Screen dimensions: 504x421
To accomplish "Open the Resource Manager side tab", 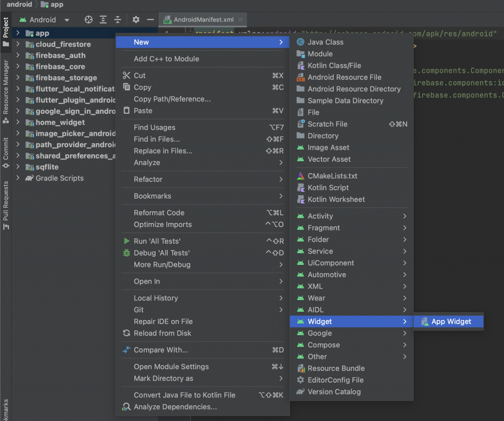I will 6,92.
